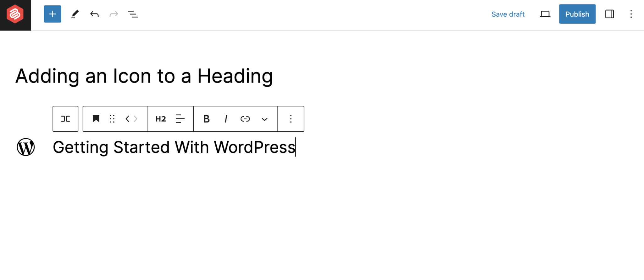Toggle the settings sidebar panel icon
Viewport: 644px width, 280px height.
(x=609, y=14)
